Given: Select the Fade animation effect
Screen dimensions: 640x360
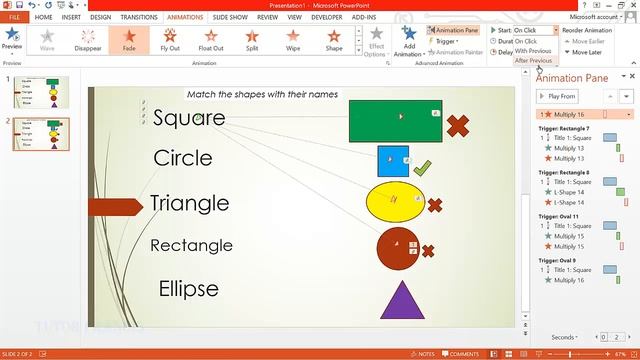Looking at the screenshot, I should [129, 40].
